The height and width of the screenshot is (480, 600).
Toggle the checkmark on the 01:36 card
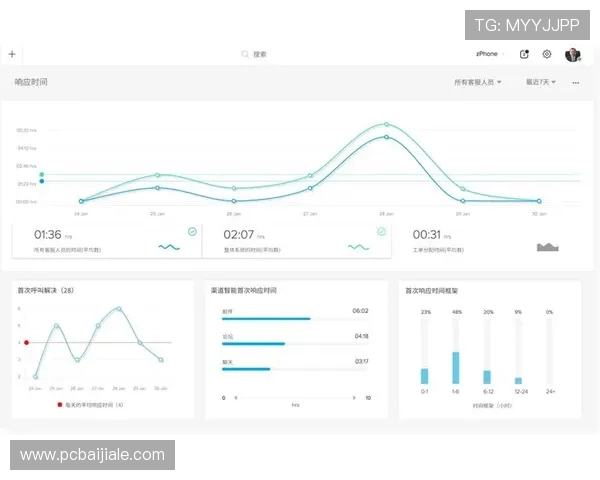[x=192, y=231]
